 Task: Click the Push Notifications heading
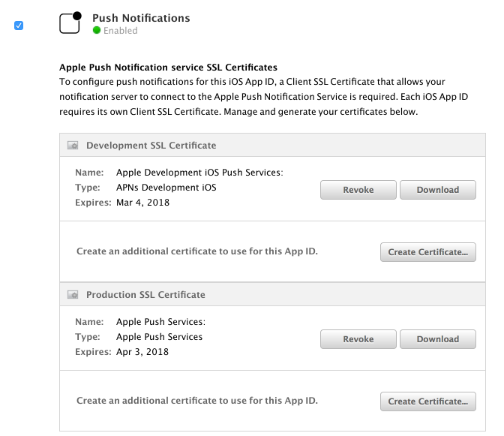(x=141, y=18)
